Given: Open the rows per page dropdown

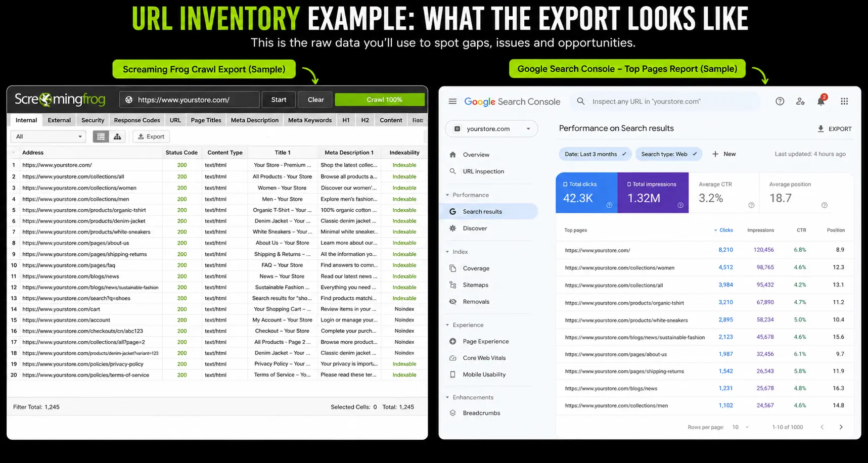Looking at the screenshot, I should [x=741, y=427].
